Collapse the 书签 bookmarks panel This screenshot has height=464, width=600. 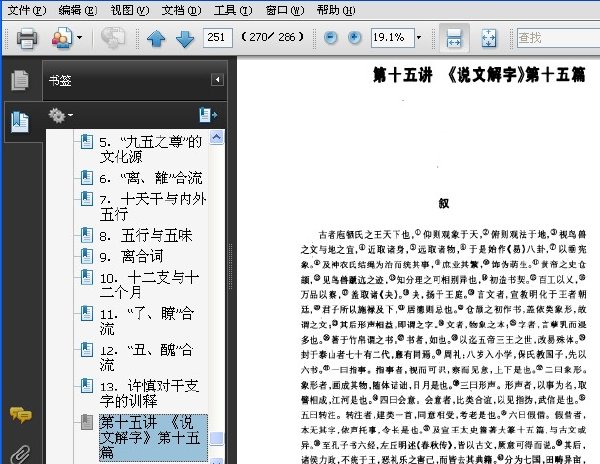pyautogui.click(x=217, y=80)
